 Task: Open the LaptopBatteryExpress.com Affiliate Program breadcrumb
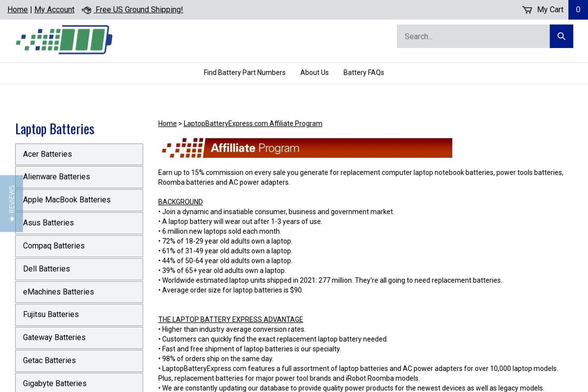click(x=253, y=124)
